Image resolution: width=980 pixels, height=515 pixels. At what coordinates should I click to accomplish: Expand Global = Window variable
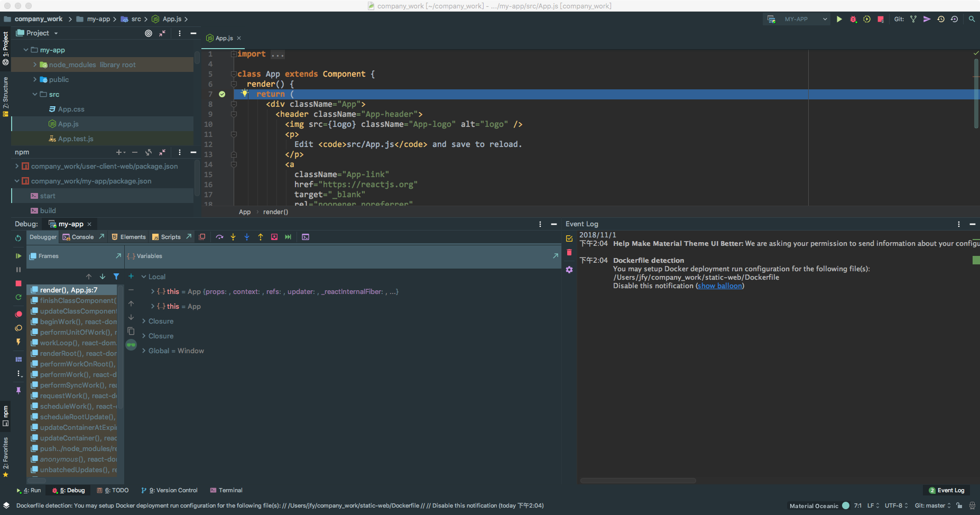pyautogui.click(x=144, y=351)
